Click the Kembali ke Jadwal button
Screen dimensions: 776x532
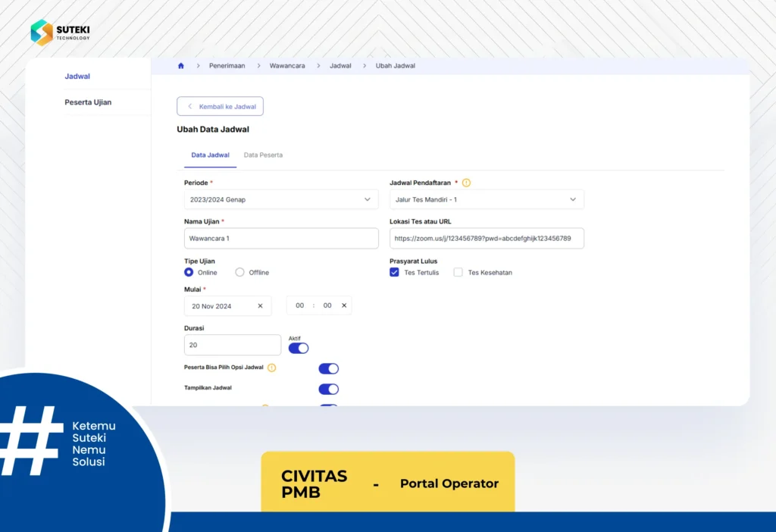click(x=221, y=106)
